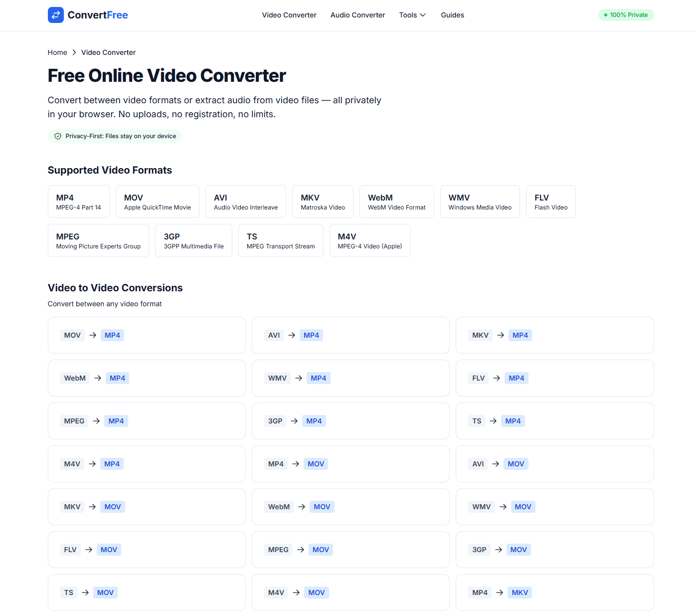Click the green dot in the 100% Private badge

click(605, 15)
